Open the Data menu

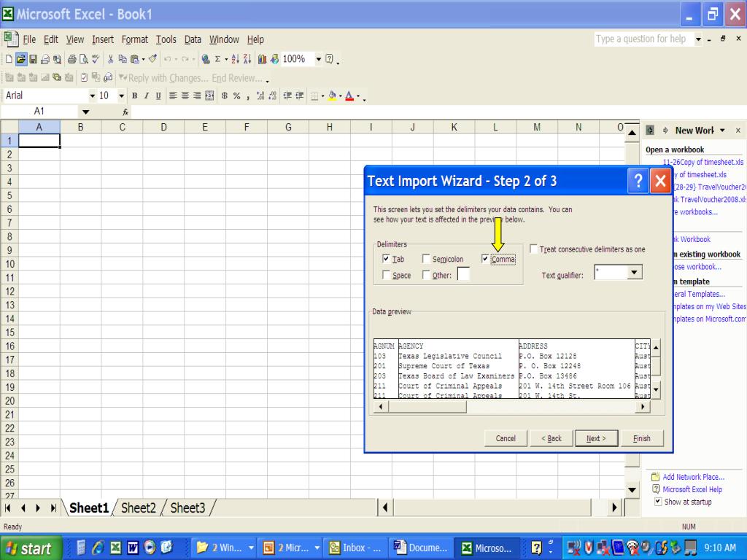point(193,39)
